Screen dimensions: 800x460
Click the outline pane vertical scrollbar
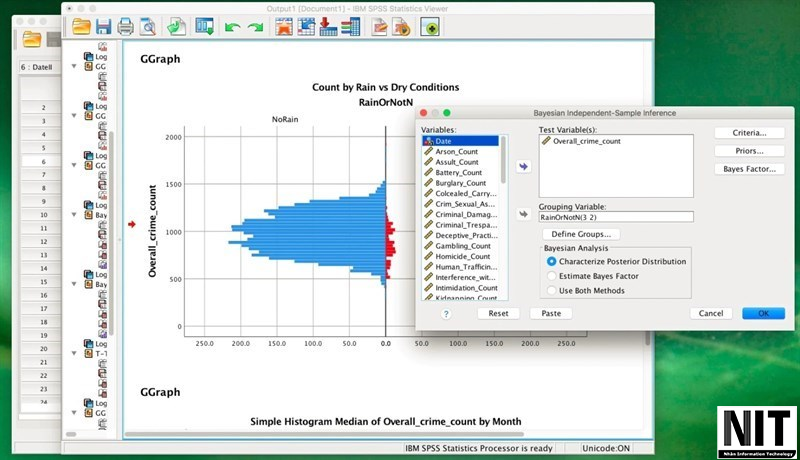tap(111, 233)
